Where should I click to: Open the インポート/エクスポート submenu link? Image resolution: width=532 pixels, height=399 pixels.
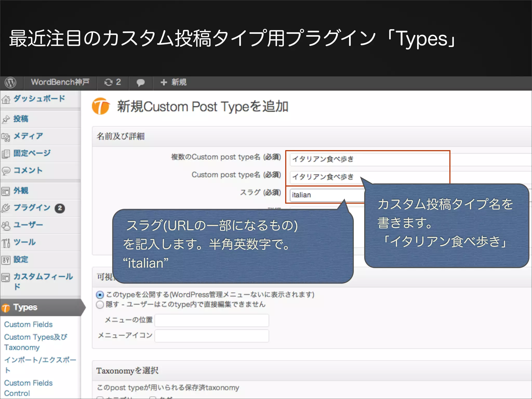pos(40,365)
